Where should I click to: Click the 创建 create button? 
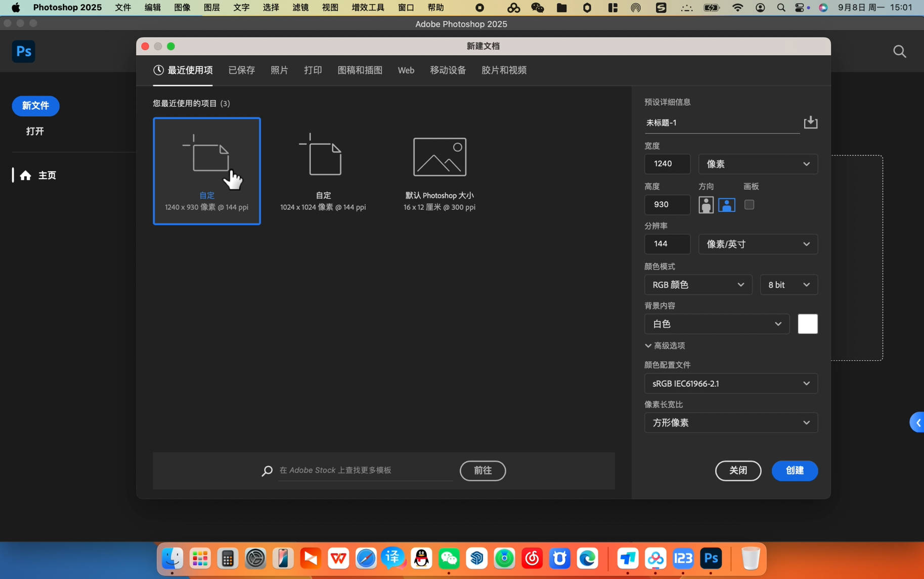795,470
